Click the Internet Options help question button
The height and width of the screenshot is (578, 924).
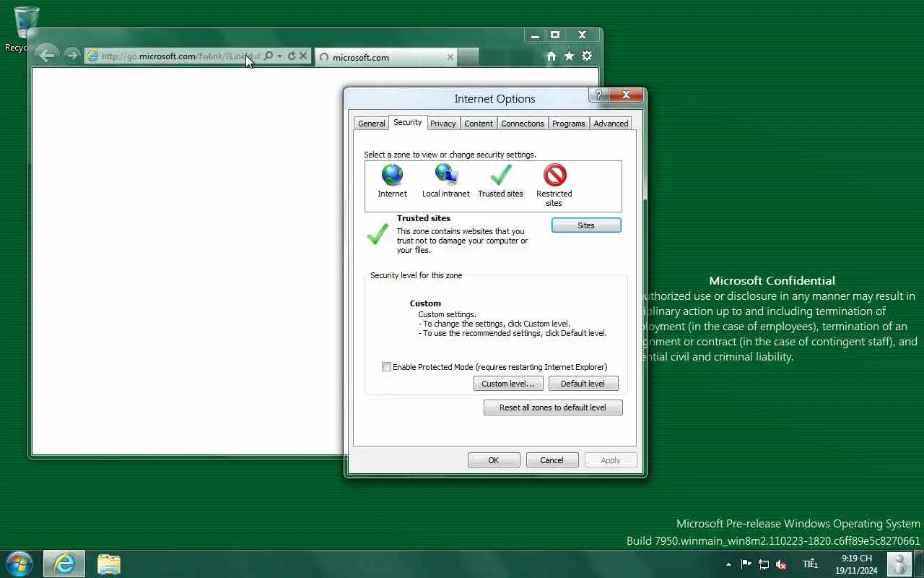598,95
